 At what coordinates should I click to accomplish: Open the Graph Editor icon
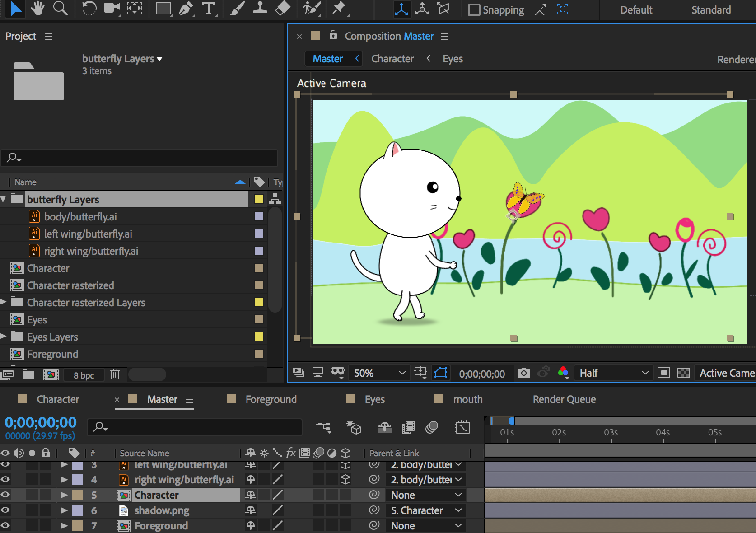coord(462,427)
